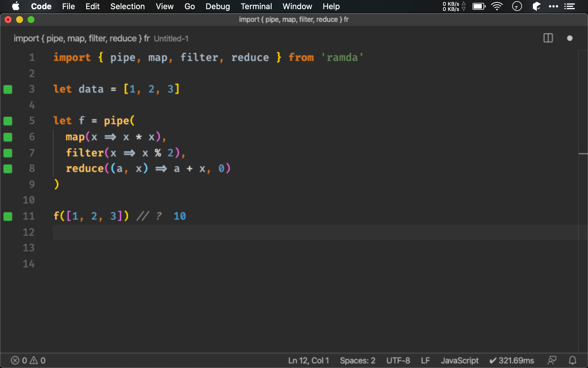
Task: Open the Go menu
Action: point(189,6)
